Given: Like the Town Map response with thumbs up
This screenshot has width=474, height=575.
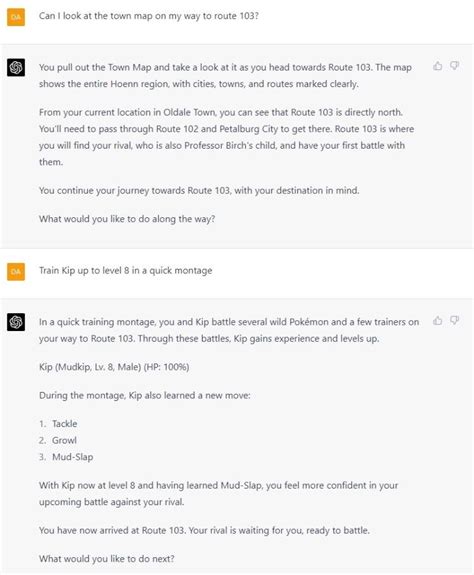Looking at the screenshot, I should [437, 66].
